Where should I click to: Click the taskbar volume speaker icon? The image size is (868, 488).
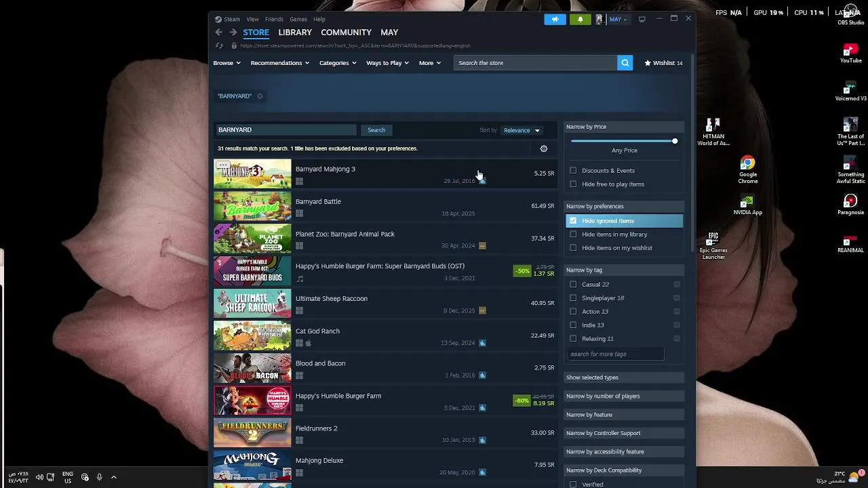[39, 477]
